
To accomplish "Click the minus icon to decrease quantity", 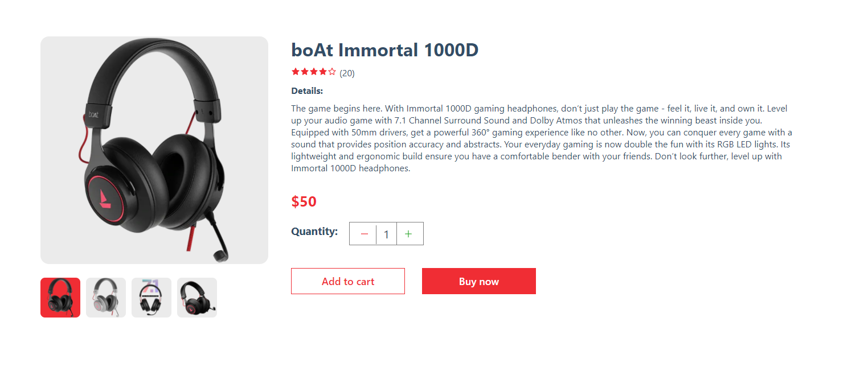I will click(x=363, y=234).
